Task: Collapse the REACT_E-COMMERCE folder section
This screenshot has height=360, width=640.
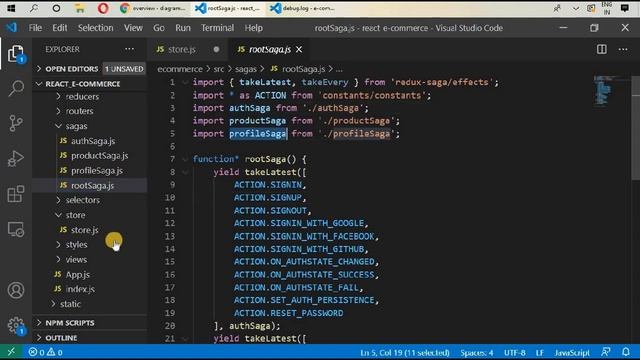Action: (x=90, y=84)
